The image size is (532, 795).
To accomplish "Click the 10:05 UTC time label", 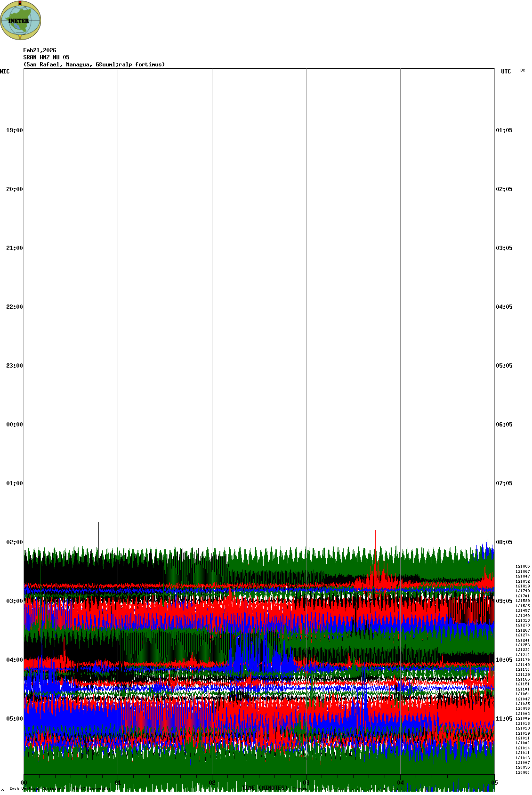I will pyautogui.click(x=504, y=660).
